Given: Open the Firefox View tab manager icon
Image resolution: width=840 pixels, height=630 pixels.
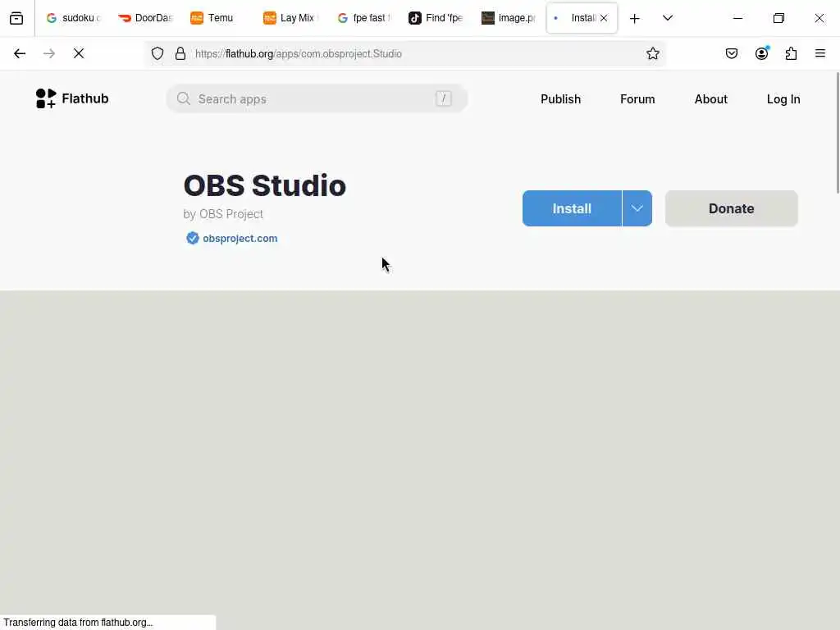Looking at the screenshot, I should (x=16, y=18).
